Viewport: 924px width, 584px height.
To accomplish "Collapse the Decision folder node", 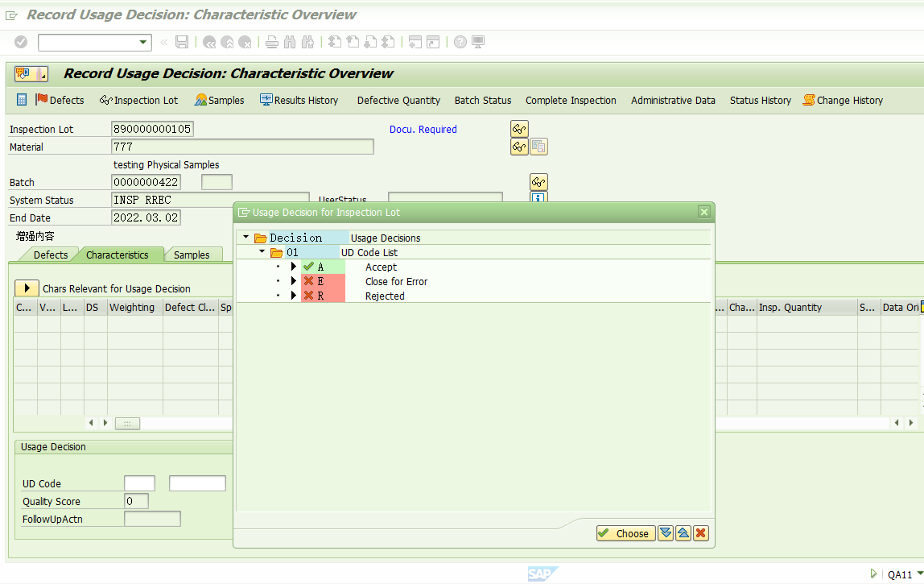I will [x=245, y=237].
